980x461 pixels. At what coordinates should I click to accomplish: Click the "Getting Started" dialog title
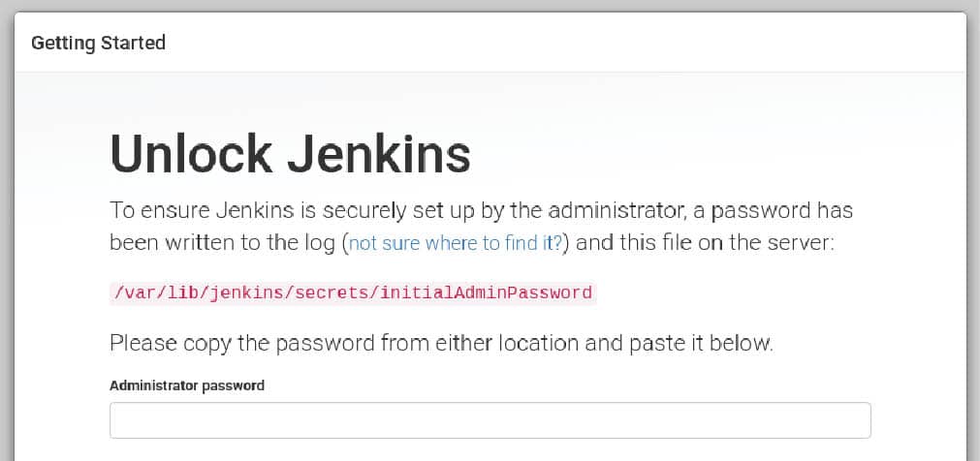click(98, 43)
